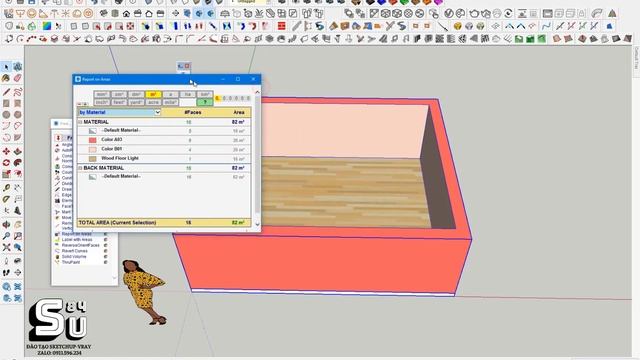
Task: Choose the Offset tool
Action: tap(18, 174)
